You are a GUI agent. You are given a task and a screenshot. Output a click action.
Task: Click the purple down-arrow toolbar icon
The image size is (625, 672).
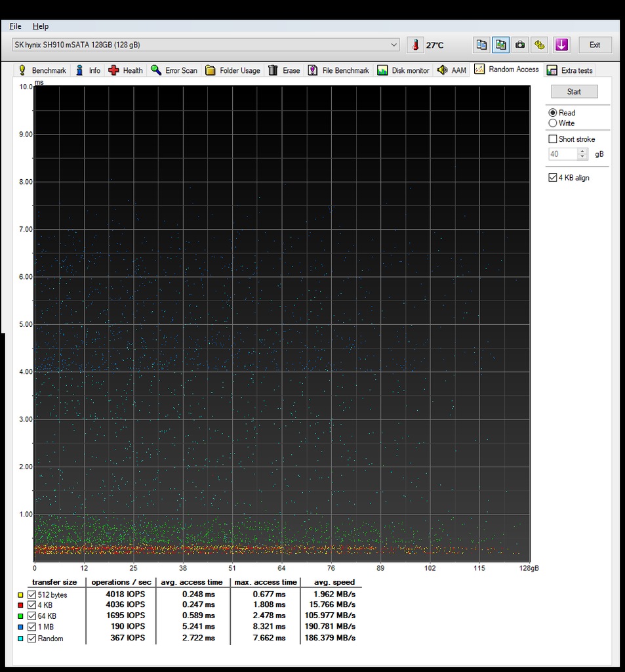pos(561,45)
